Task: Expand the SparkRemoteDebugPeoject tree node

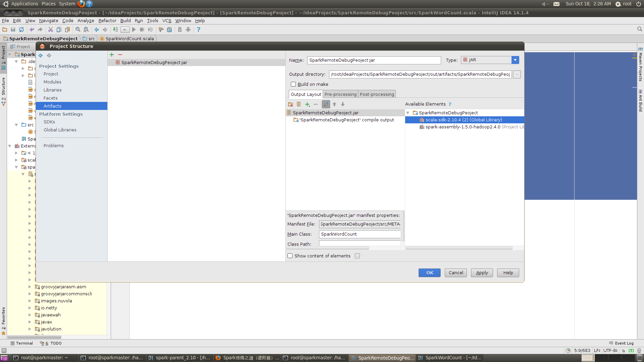Action: 408,113
